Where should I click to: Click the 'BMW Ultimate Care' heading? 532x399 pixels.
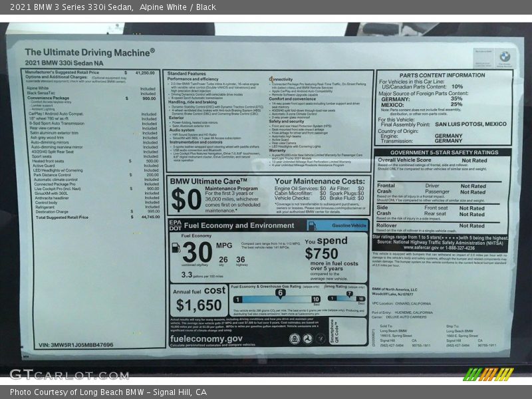pos(208,182)
